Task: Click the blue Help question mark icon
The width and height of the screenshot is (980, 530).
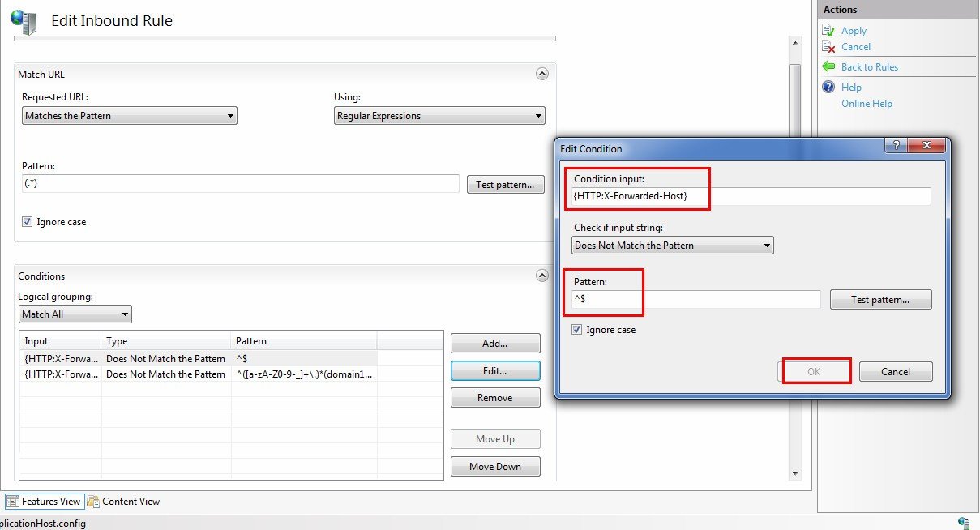Action: coord(828,87)
